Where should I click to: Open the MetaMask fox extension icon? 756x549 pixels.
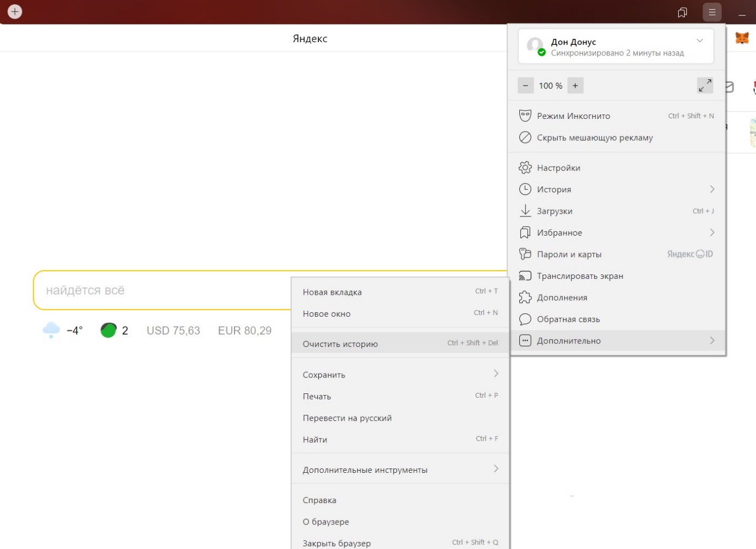tap(742, 38)
